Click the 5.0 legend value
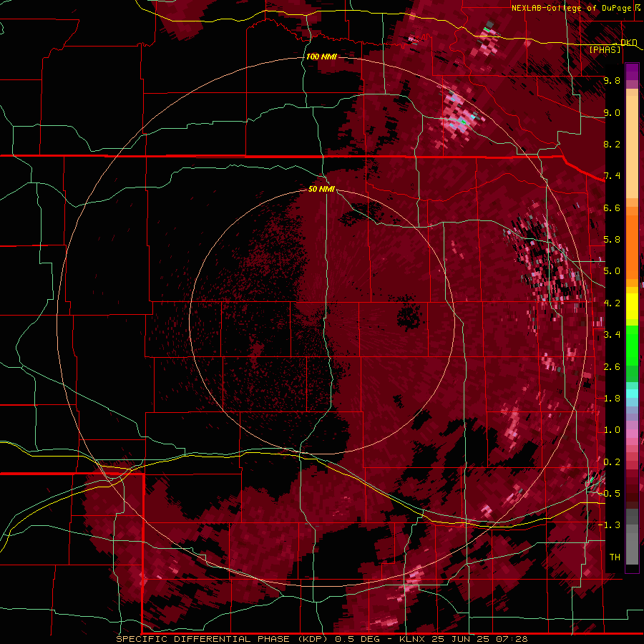 point(612,271)
